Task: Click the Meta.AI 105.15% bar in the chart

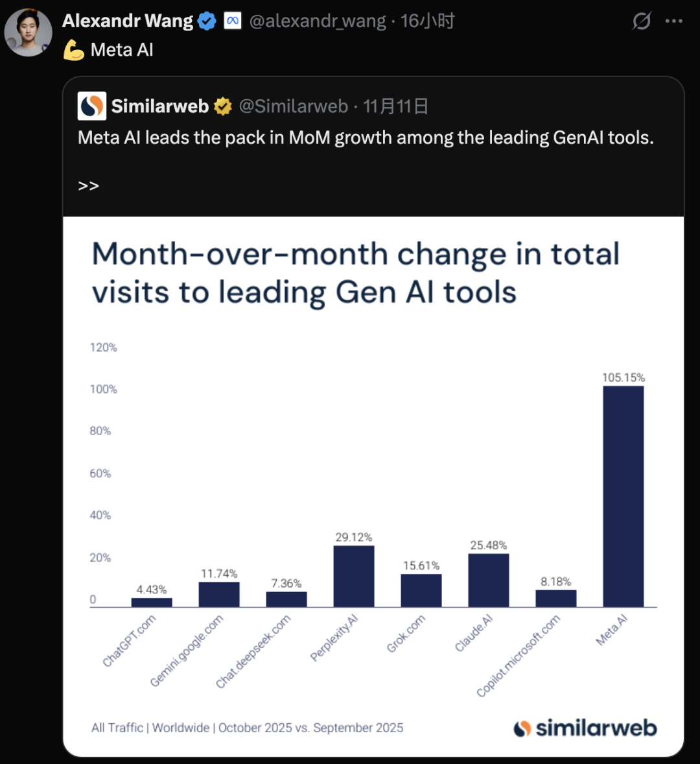Action: (623, 496)
